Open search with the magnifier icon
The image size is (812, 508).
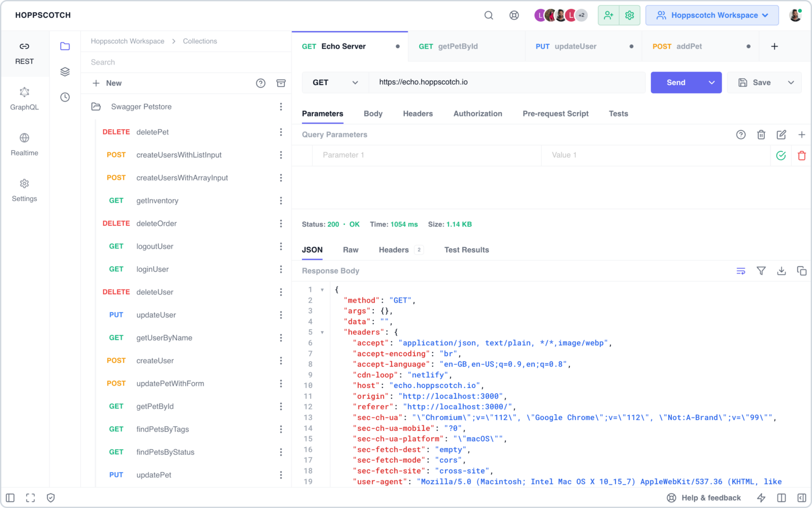pos(488,15)
